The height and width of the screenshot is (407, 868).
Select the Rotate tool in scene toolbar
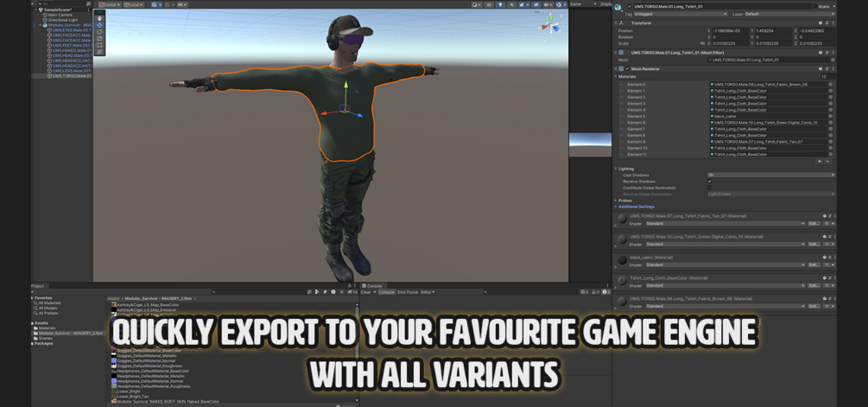pos(99,32)
